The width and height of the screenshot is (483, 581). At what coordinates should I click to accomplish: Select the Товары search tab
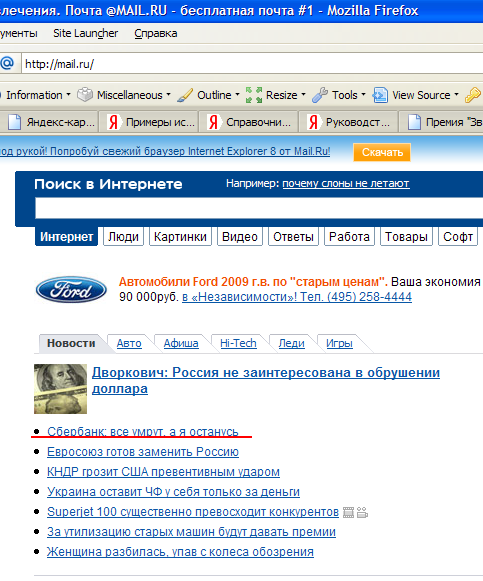(406, 236)
